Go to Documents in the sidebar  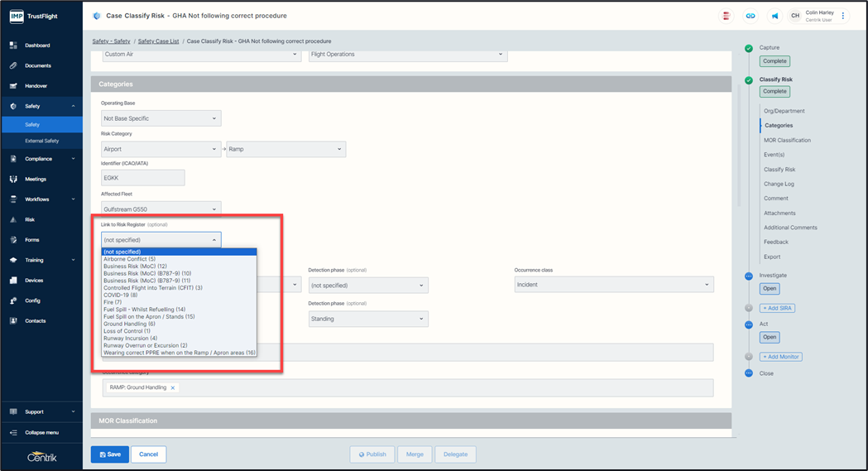pyautogui.click(x=38, y=65)
